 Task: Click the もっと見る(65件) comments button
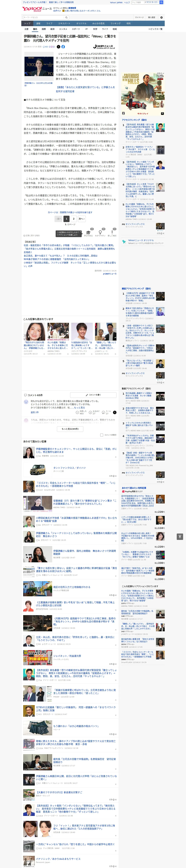coord(70,429)
